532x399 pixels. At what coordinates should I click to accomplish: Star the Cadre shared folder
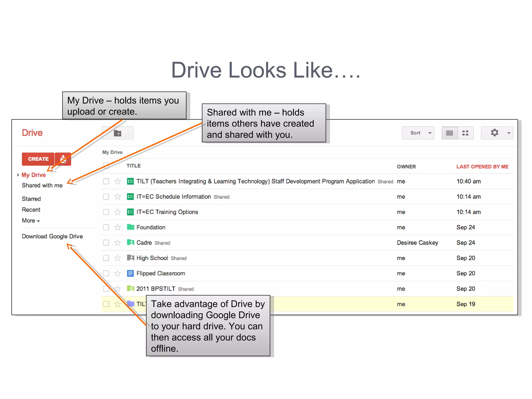click(x=118, y=242)
